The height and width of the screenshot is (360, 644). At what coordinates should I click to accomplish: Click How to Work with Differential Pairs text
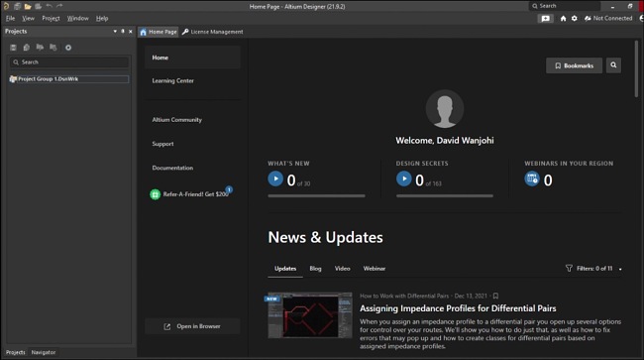tap(404, 296)
